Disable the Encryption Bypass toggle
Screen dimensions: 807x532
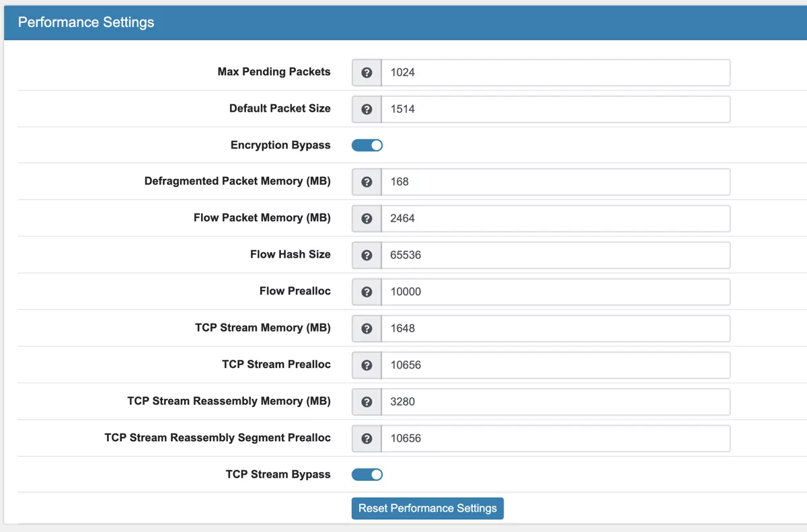pos(367,145)
